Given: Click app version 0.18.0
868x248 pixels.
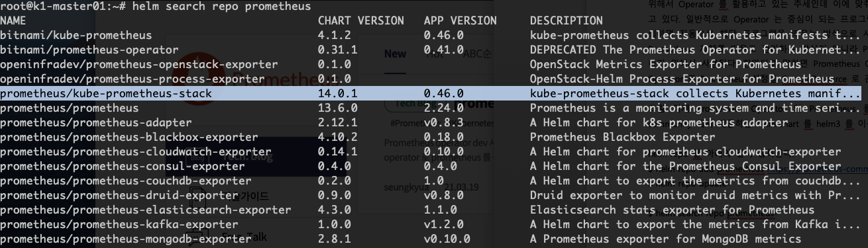Looking at the screenshot, I should pyautogui.click(x=444, y=137).
